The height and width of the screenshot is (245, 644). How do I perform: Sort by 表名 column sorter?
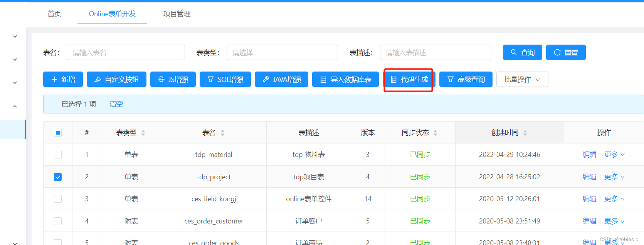222,133
